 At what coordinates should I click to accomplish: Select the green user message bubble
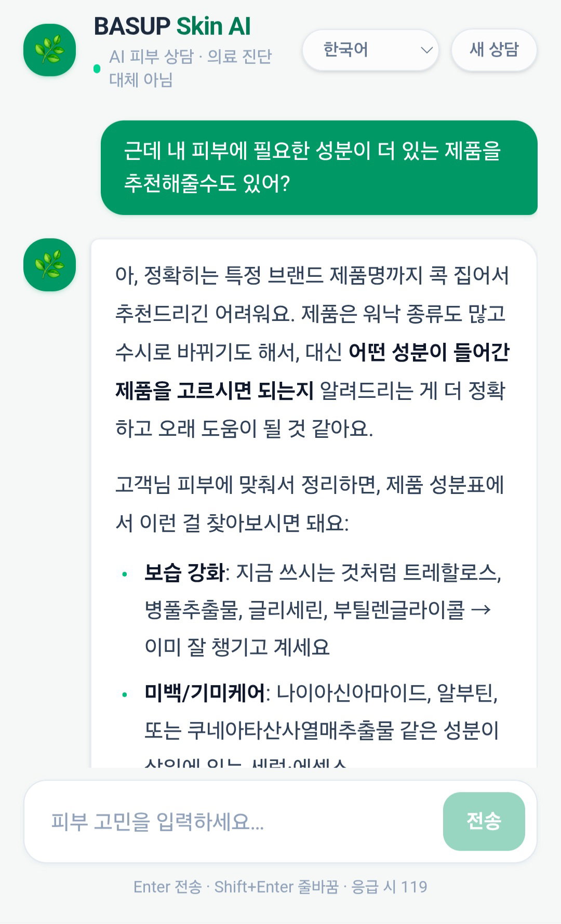click(x=319, y=167)
